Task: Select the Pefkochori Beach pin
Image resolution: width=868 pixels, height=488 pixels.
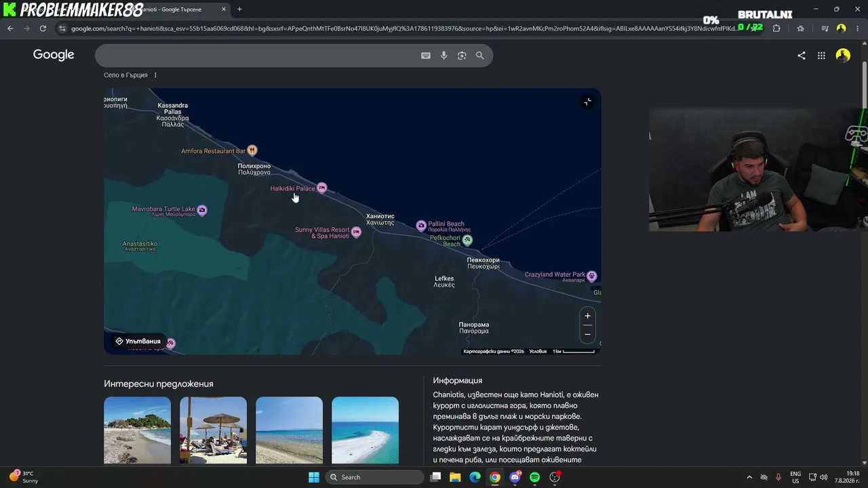Action: point(467,240)
